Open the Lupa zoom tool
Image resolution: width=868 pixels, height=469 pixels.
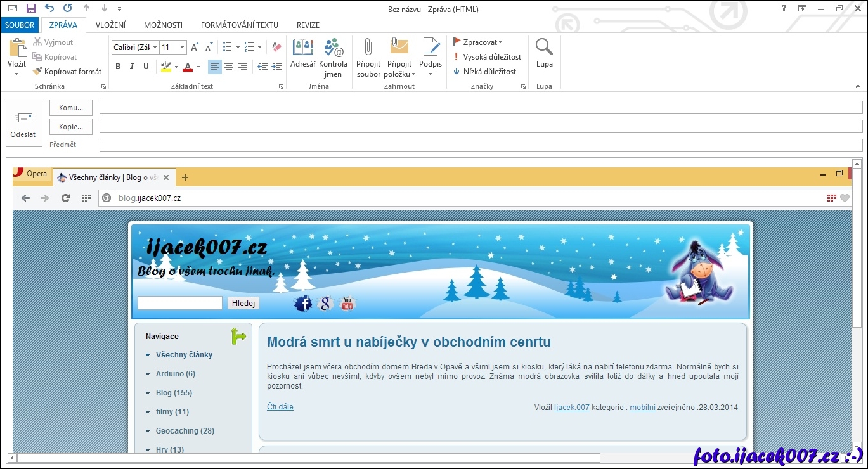(544, 54)
